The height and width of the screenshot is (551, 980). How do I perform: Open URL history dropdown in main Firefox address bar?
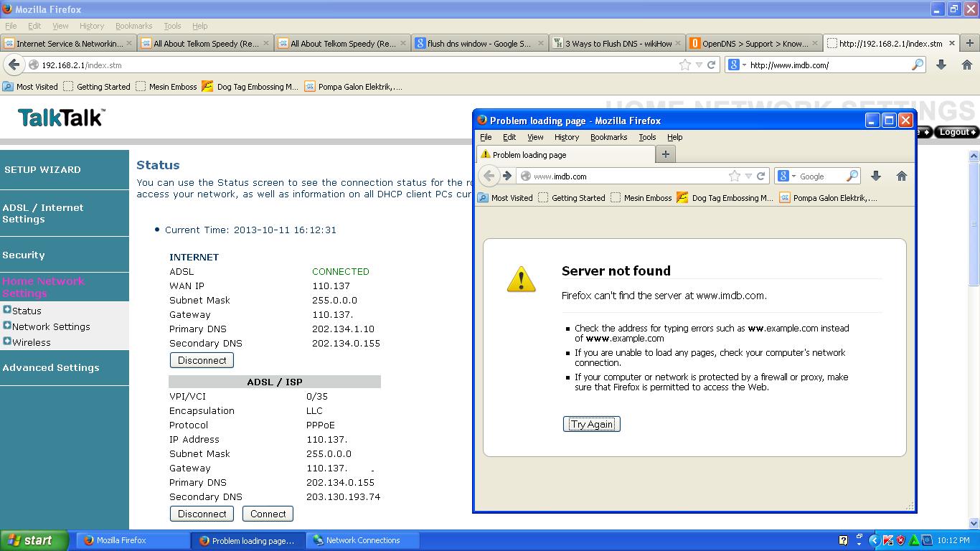pos(699,65)
